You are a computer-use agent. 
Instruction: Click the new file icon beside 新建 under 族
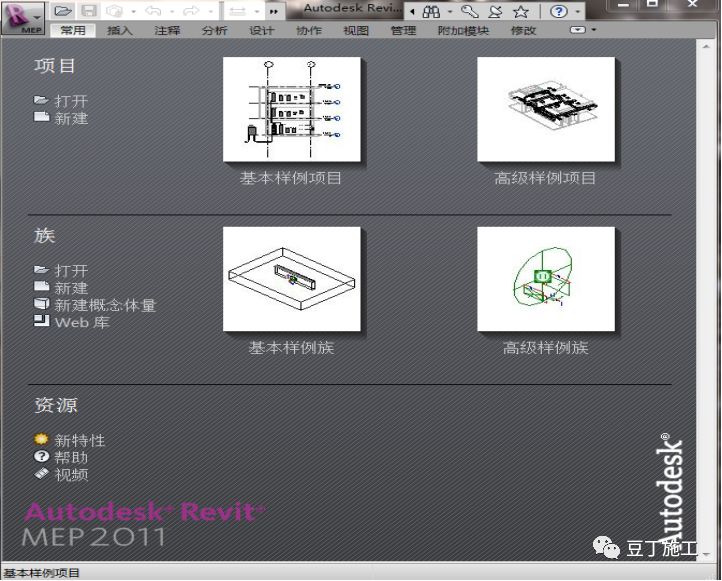tap(41, 286)
